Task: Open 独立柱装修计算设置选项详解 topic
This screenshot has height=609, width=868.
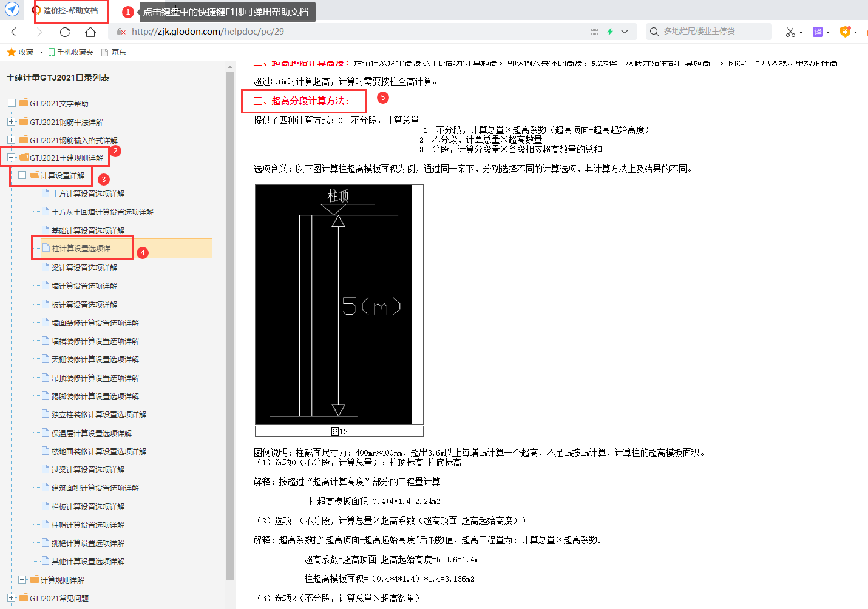Action: tap(99, 414)
